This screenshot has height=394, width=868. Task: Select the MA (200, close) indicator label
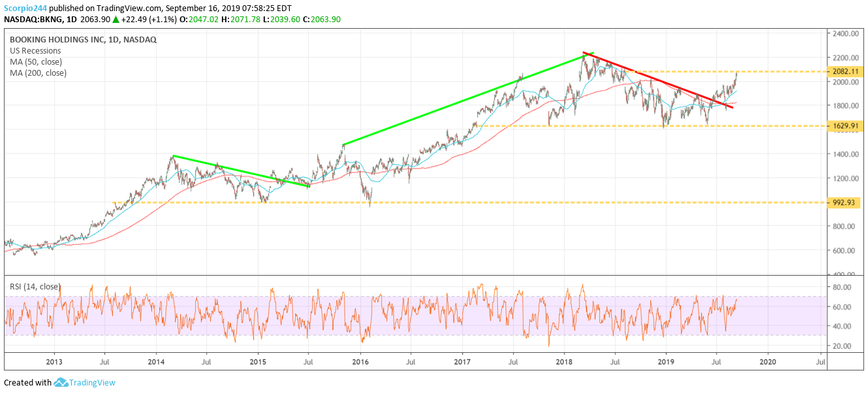(x=38, y=73)
